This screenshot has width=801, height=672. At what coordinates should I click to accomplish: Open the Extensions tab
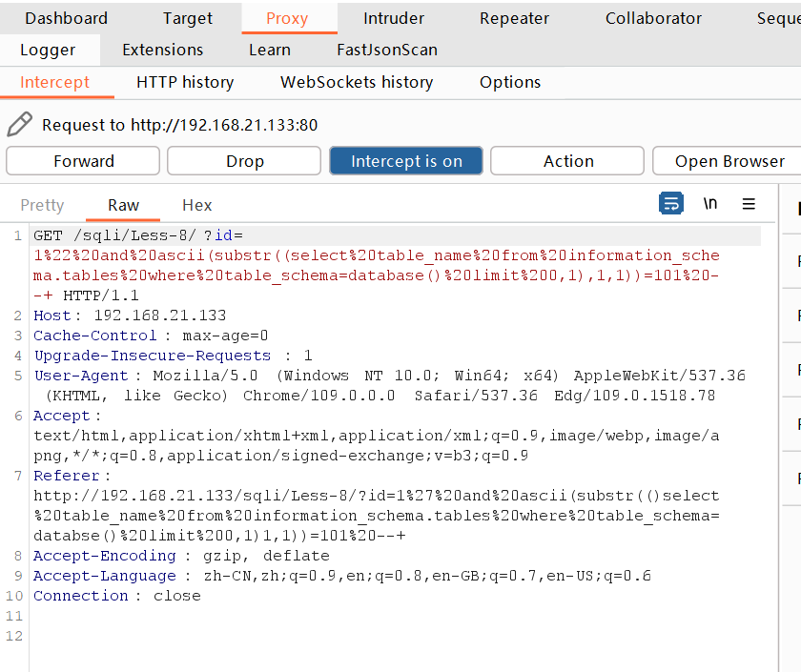(x=162, y=50)
